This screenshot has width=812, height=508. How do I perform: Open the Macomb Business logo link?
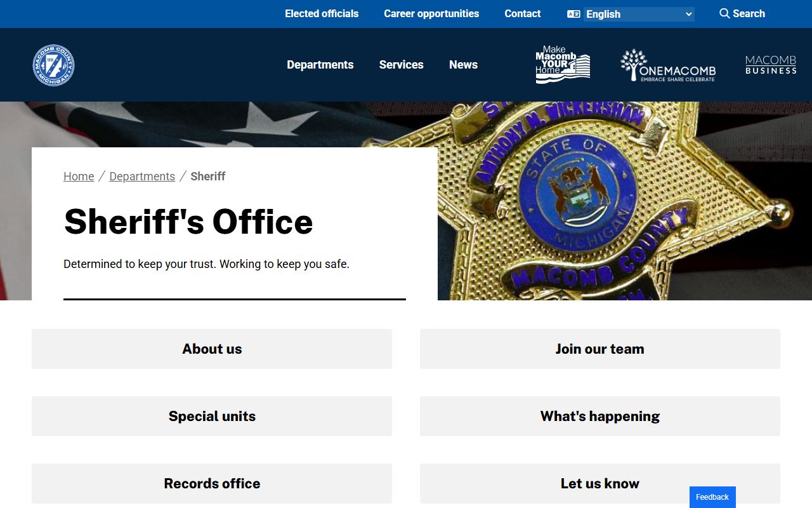pos(771,65)
